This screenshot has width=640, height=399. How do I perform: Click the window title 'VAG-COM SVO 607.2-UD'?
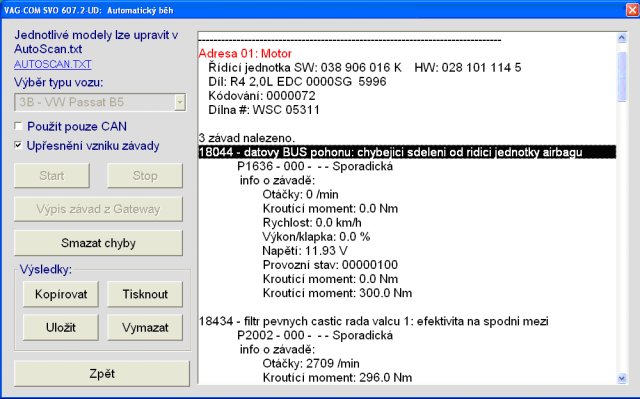pyautogui.click(x=53, y=10)
